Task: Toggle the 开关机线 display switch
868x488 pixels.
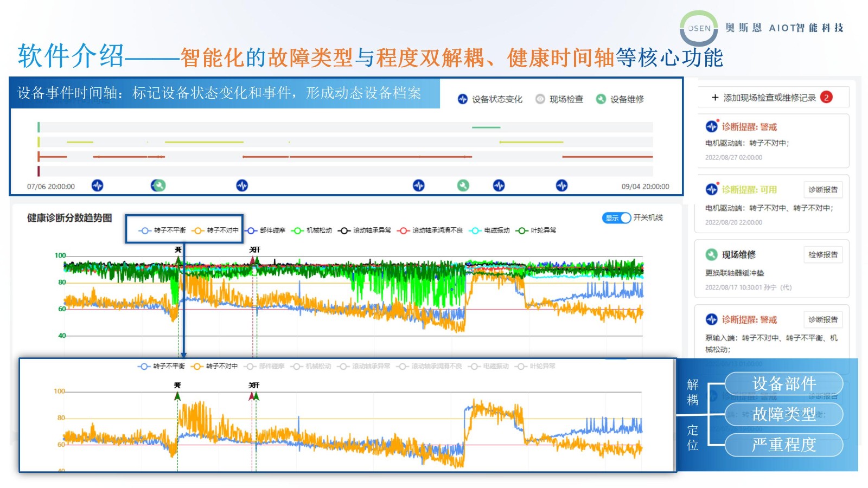Action: pos(617,218)
